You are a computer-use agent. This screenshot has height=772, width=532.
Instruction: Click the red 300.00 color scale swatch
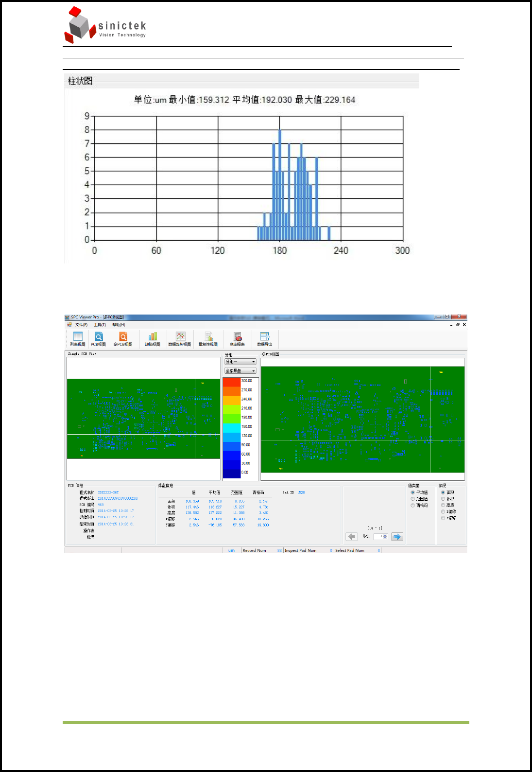click(x=232, y=382)
